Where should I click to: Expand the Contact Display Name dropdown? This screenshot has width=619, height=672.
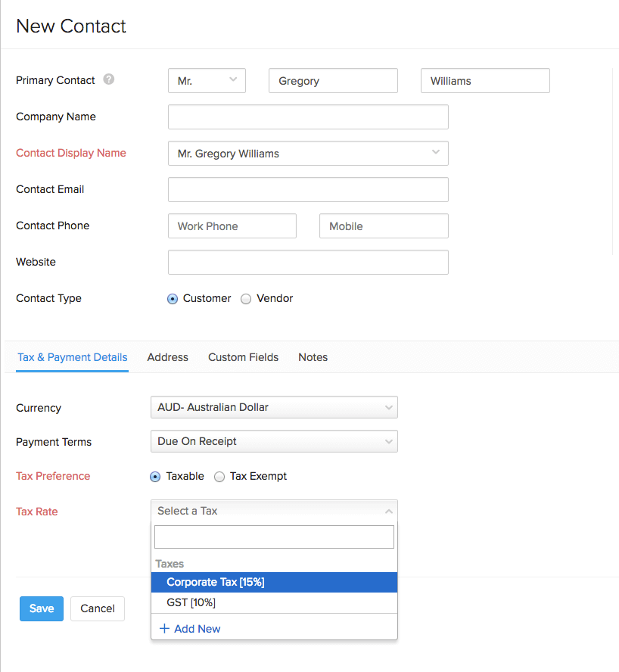(436, 153)
